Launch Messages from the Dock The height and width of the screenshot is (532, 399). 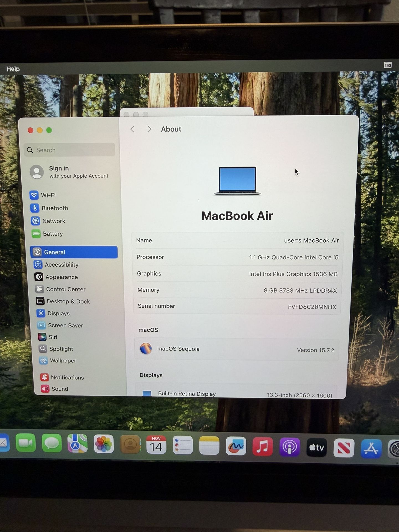coord(52,443)
